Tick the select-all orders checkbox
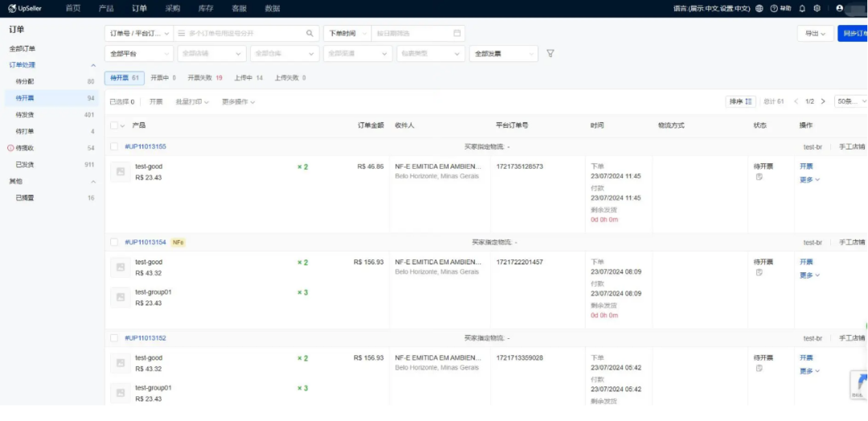 click(114, 125)
